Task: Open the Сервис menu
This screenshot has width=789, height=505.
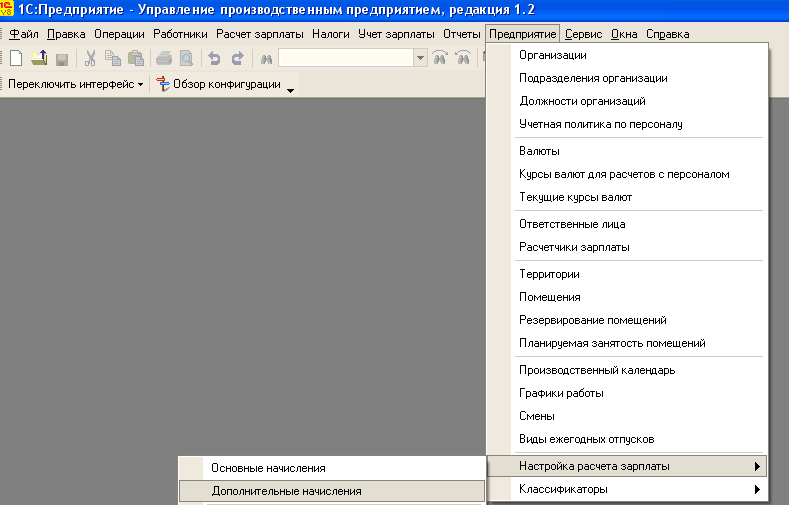Action: [583, 34]
